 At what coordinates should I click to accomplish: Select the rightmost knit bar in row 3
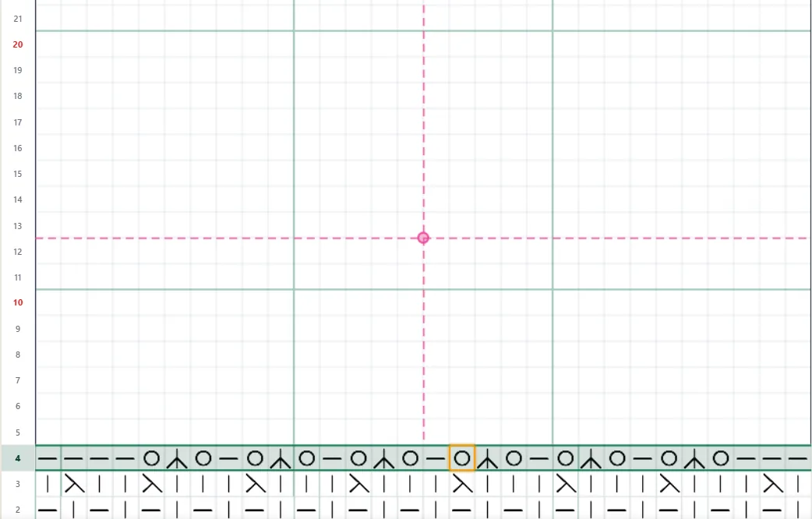[798, 484]
